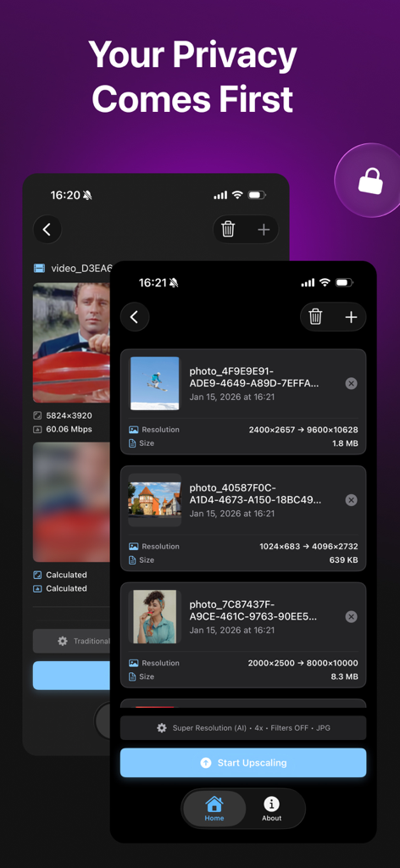This screenshot has width=400, height=868.
Task: Click the 1024×683 → 4096×2732 resolution
Action: (x=308, y=547)
